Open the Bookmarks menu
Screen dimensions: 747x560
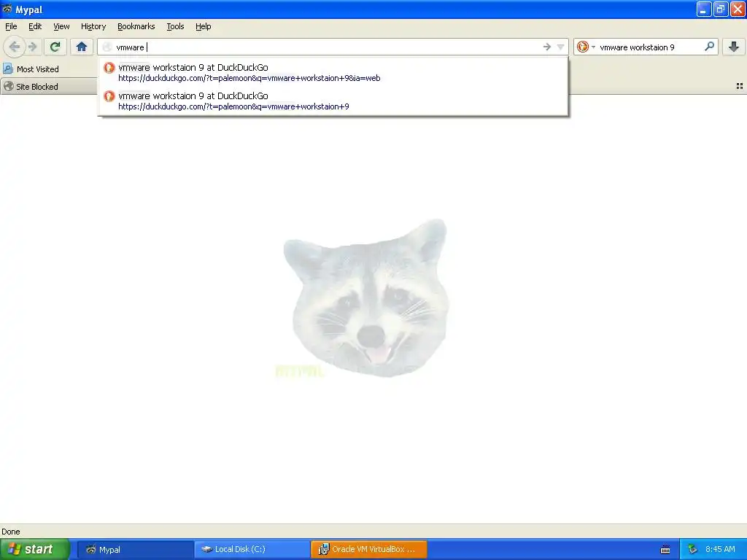(x=136, y=26)
